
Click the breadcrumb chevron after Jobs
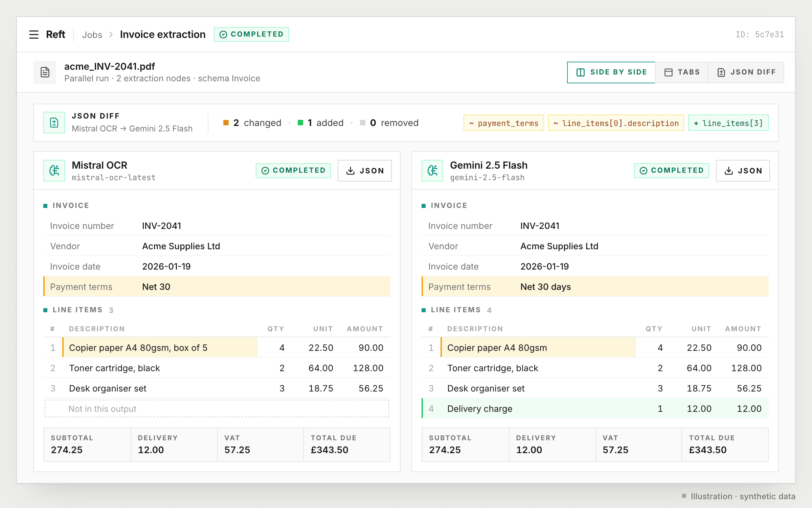click(111, 35)
